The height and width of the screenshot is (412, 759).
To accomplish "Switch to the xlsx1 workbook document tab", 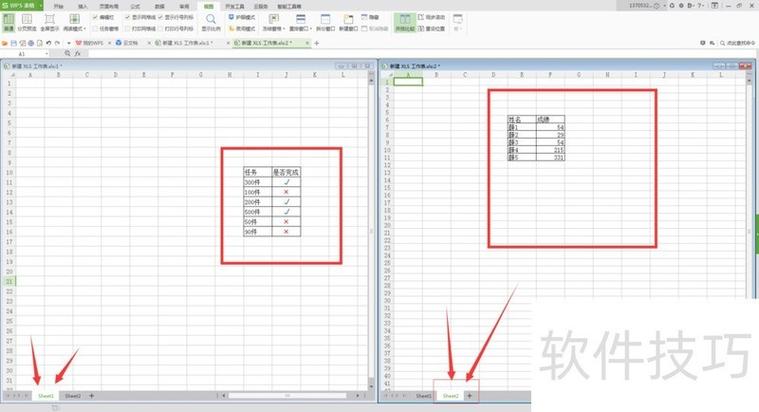I will coord(186,43).
